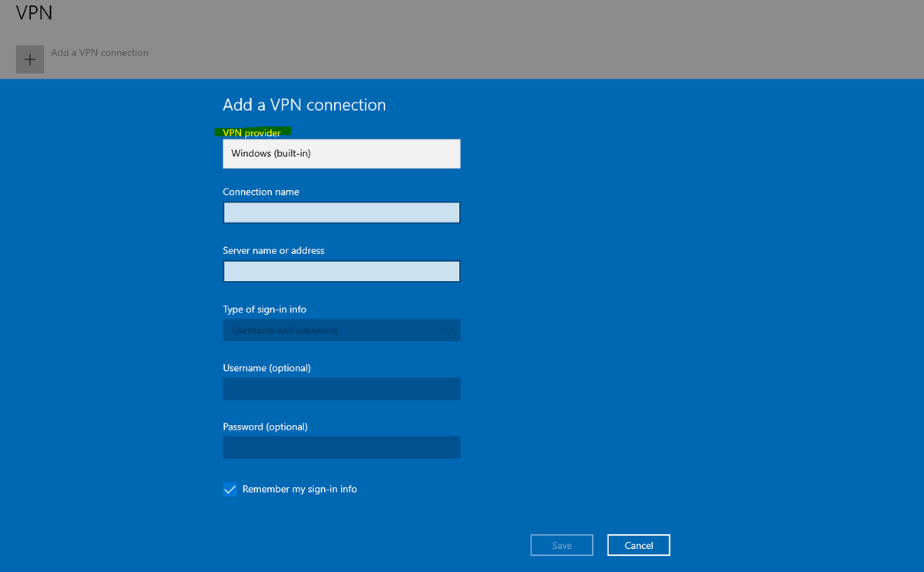Click the chevron on the sign-in info selector

click(x=449, y=329)
